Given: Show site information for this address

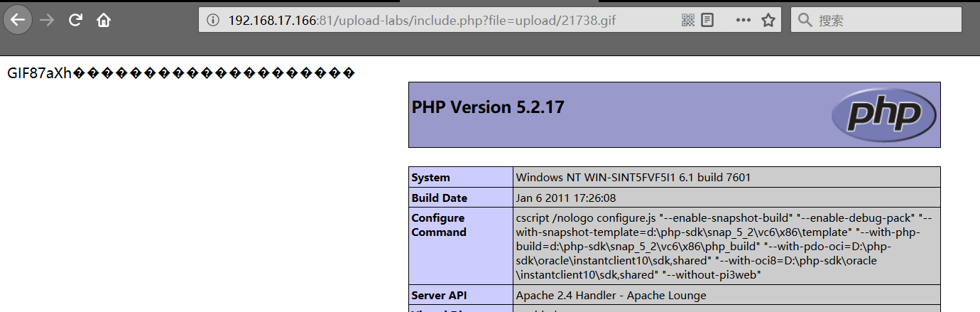Looking at the screenshot, I should (212, 20).
